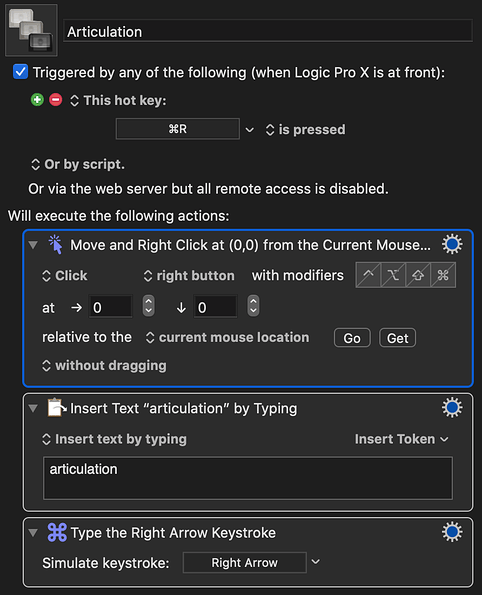
Task: Open gear menu for the Move and Right Click action
Action: [x=452, y=244]
